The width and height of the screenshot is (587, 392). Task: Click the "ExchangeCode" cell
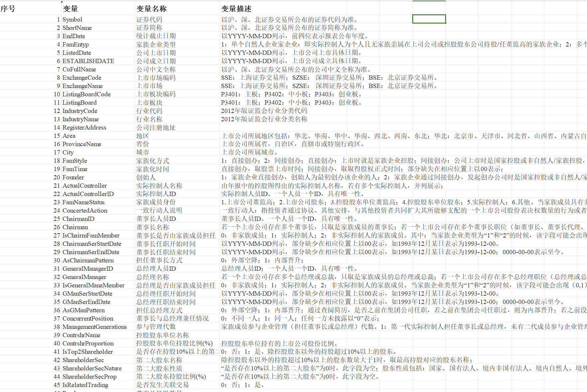pyautogui.click(x=82, y=78)
